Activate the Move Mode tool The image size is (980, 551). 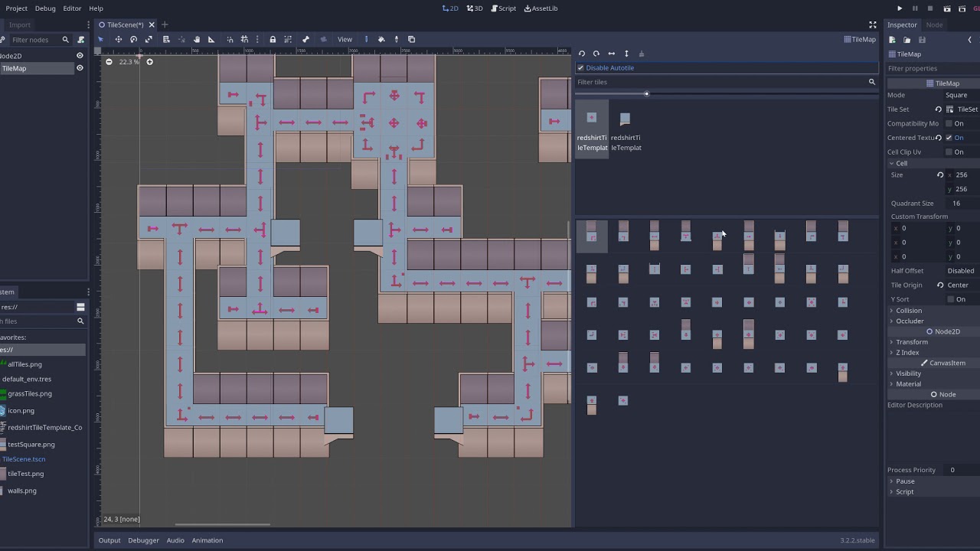(118, 39)
